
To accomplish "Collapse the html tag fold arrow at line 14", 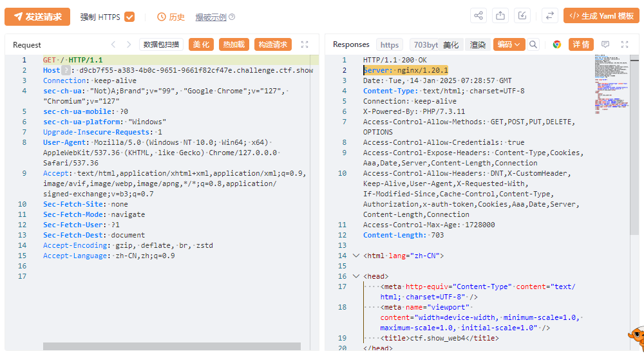I will tap(356, 256).
